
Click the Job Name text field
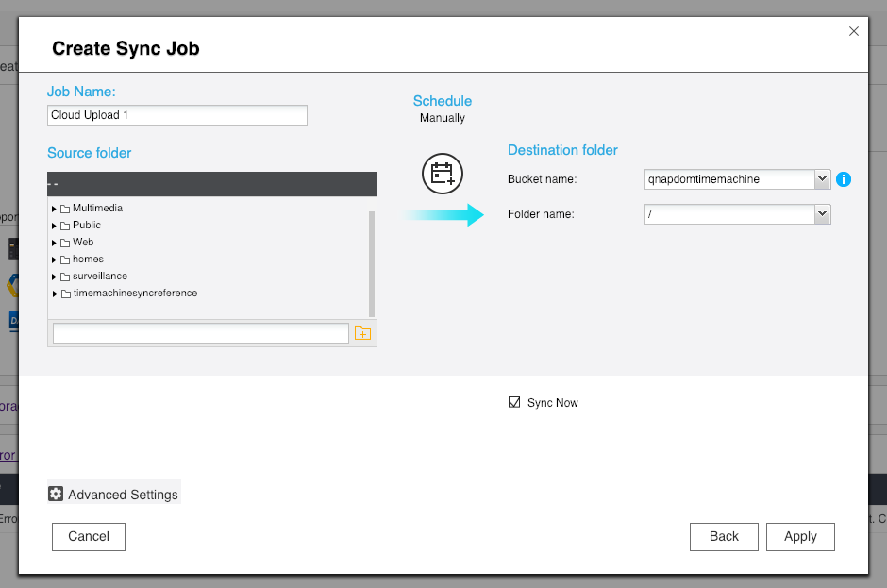[177, 115]
